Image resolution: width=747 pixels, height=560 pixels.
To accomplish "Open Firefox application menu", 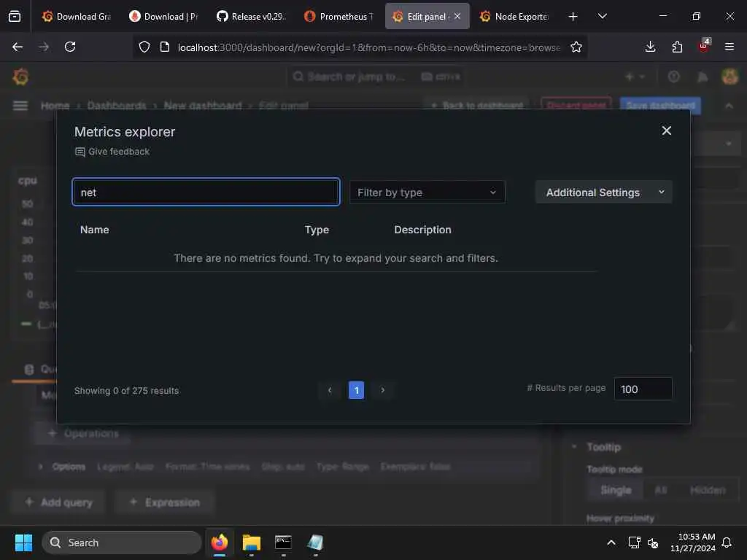I will tap(729, 47).
